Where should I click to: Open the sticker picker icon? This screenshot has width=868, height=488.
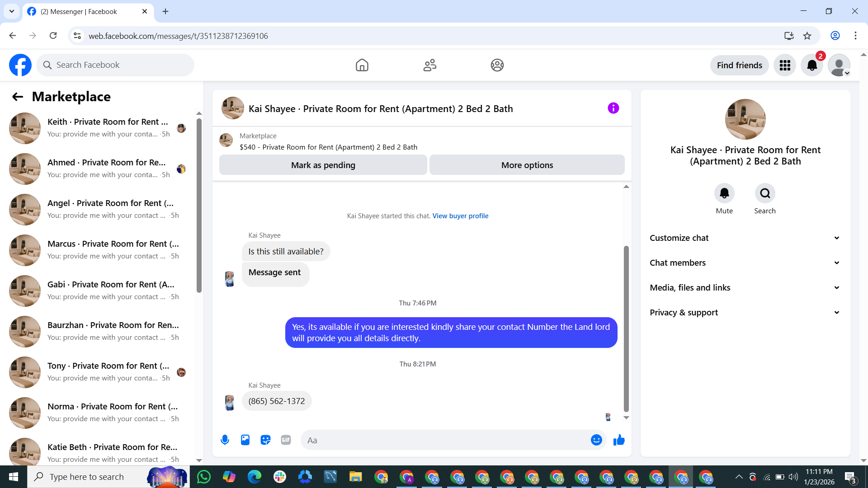click(265, 440)
